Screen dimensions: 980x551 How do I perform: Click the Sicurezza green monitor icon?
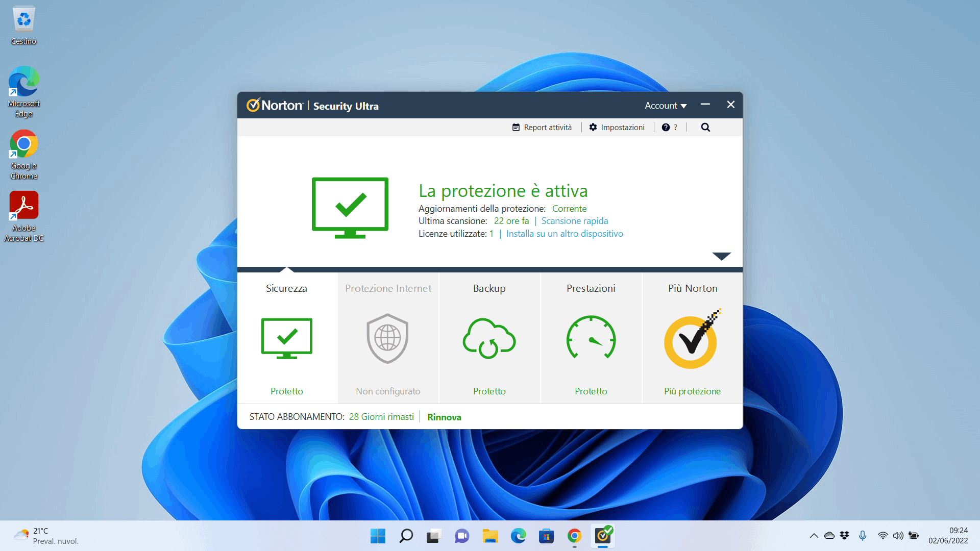tap(287, 338)
